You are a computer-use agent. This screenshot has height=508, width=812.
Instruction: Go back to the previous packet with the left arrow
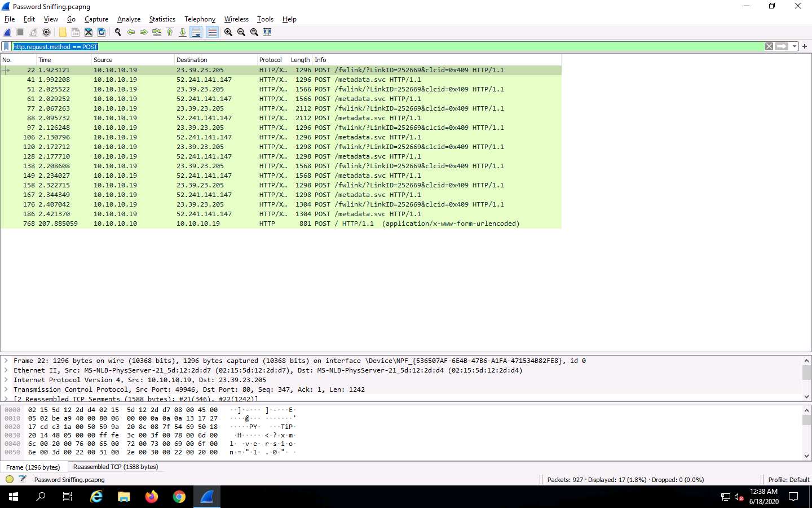tap(131, 32)
